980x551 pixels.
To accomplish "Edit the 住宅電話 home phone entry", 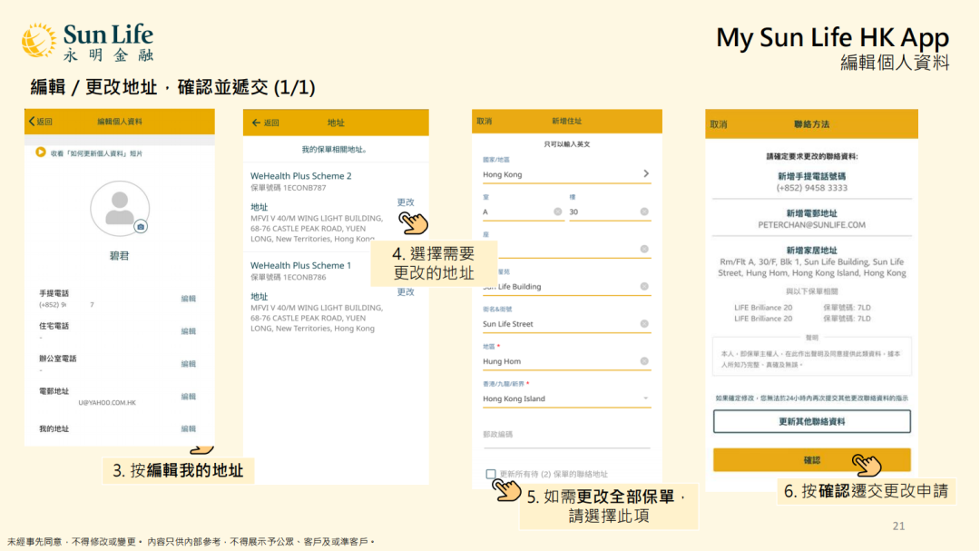I will click(188, 330).
